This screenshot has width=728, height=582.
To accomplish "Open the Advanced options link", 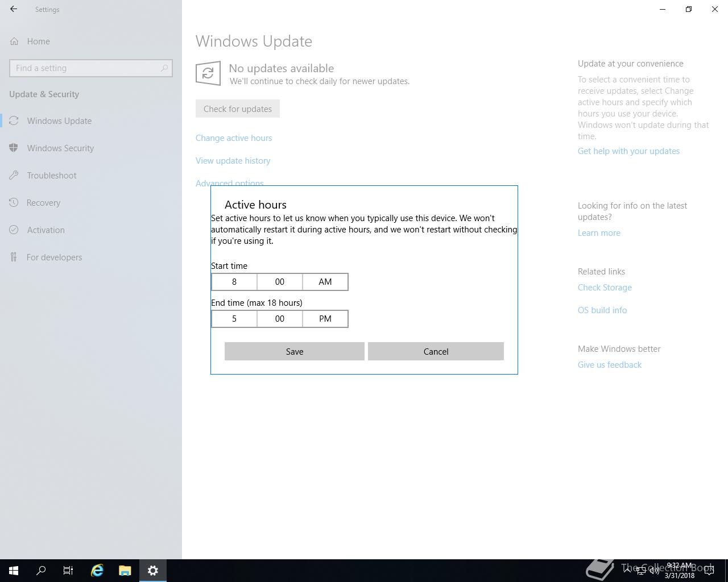I will 229,182.
